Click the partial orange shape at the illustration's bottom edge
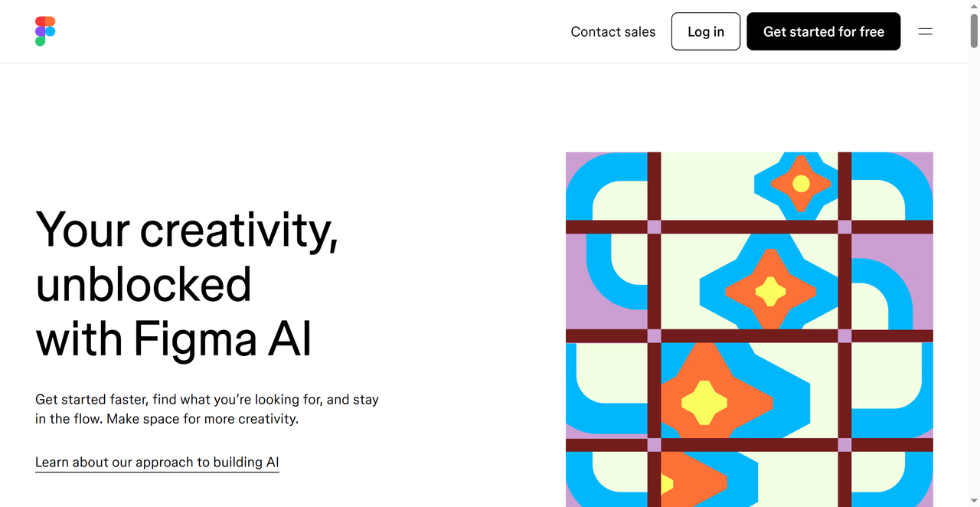 689,479
